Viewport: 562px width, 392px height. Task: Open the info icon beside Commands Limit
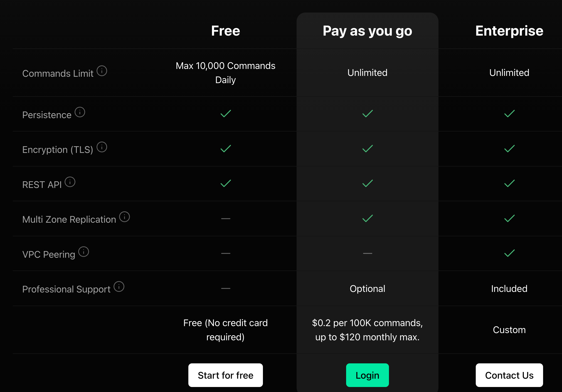tap(102, 71)
